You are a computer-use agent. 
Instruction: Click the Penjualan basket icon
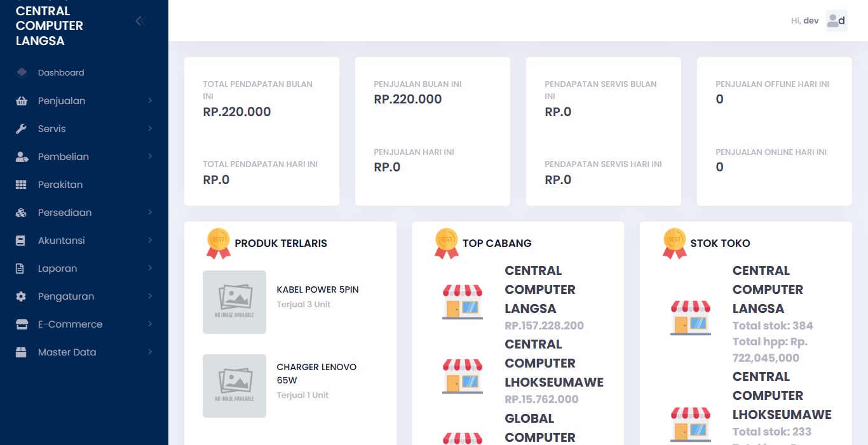pyautogui.click(x=22, y=101)
